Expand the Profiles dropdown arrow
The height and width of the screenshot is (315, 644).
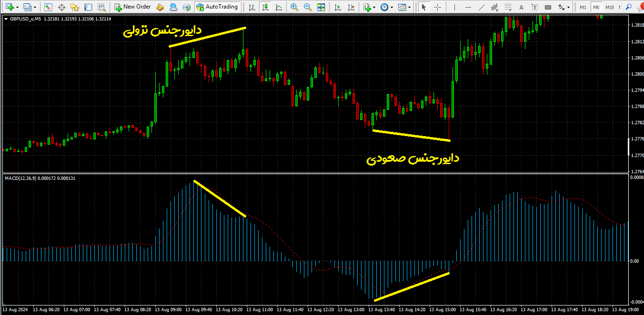pyautogui.click(x=35, y=7)
